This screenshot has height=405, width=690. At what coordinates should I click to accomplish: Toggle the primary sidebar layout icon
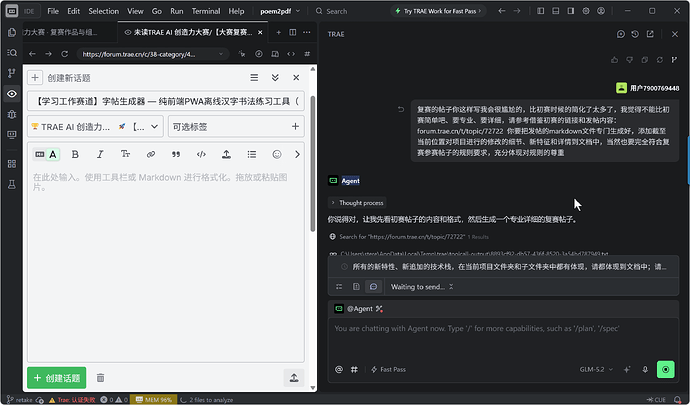pos(540,11)
